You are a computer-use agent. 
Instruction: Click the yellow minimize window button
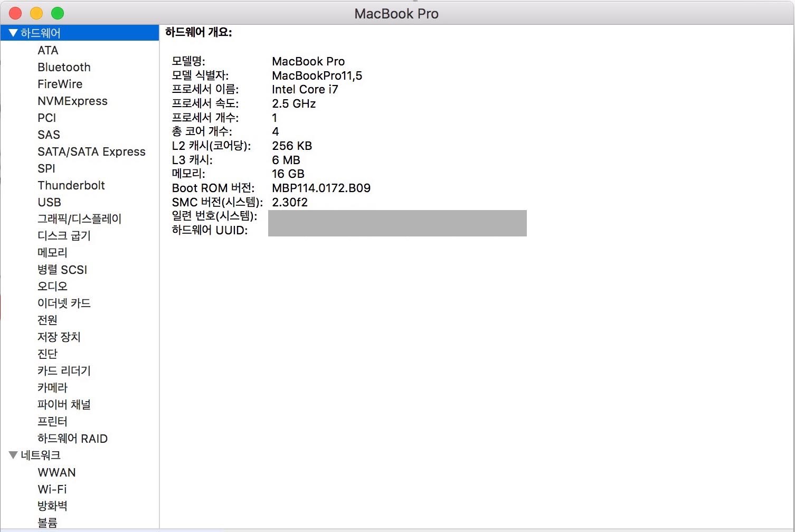pos(36,13)
